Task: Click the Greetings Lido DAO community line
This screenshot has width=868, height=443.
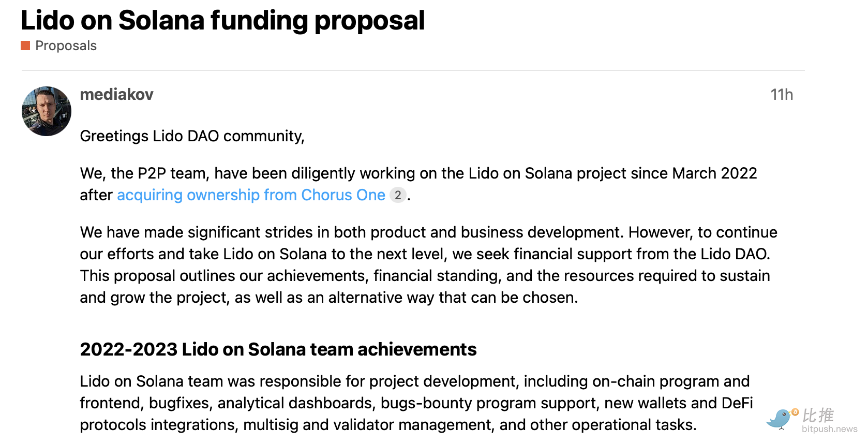Action: (192, 136)
